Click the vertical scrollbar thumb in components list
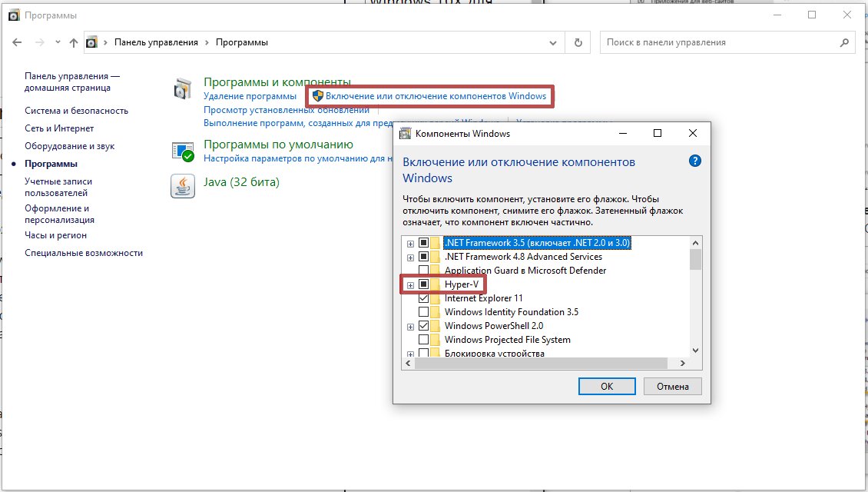 click(695, 259)
